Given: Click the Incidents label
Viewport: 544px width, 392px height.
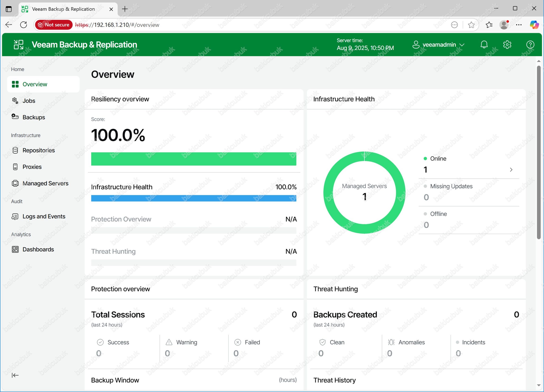Looking at the screenshot, I should coord(473,342).
